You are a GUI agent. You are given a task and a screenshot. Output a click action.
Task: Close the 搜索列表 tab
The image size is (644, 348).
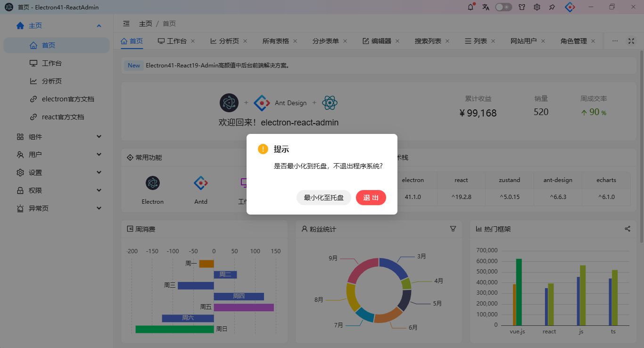click(447, 41)
